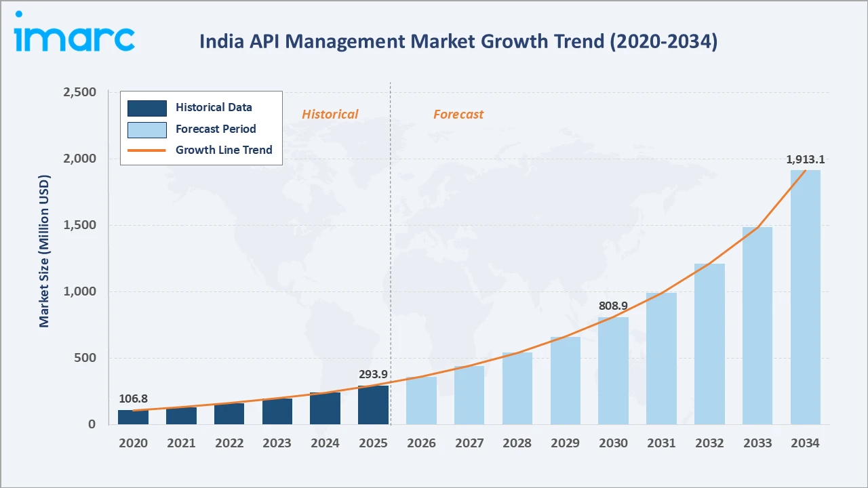Screen dimensions: 868x488
Task: Click the 2022 bar
Action: [x=229, y=414]
